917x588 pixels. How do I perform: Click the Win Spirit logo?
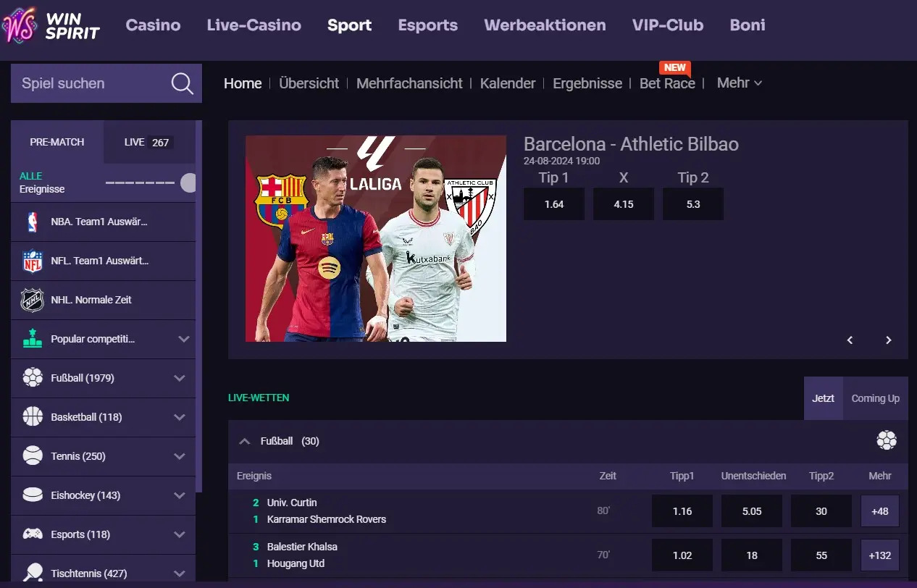(x=51, y=26)
